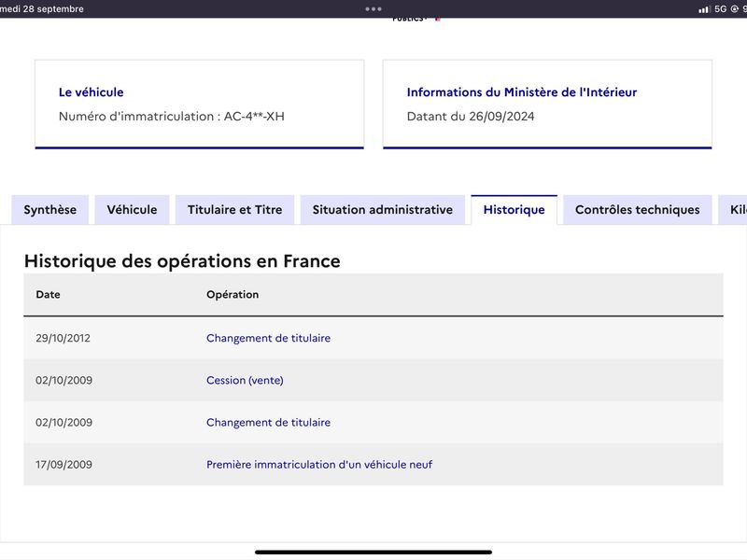Click 'Historique des opérations en France' heading
The width and height of the screenshot is (747, 560).
coord(182,261)
